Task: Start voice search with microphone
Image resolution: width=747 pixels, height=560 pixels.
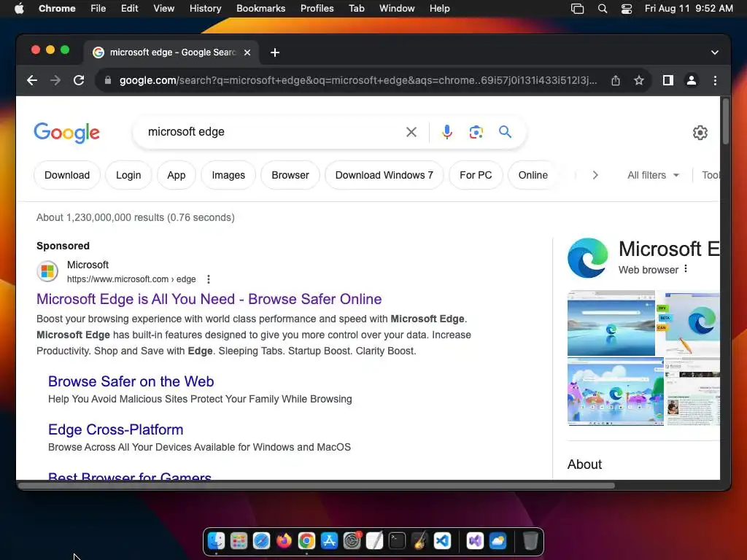Action: 447,132
